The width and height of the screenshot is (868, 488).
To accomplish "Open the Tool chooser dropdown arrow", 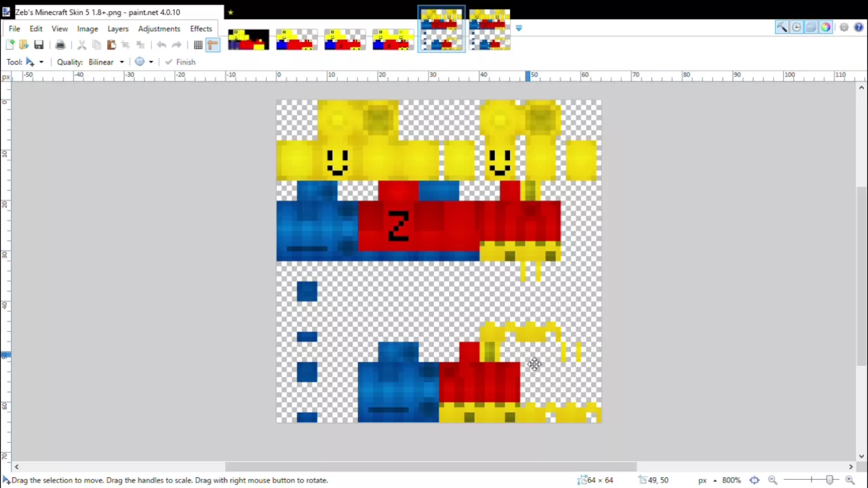I will pyautogui.click(x=41, y=62).
